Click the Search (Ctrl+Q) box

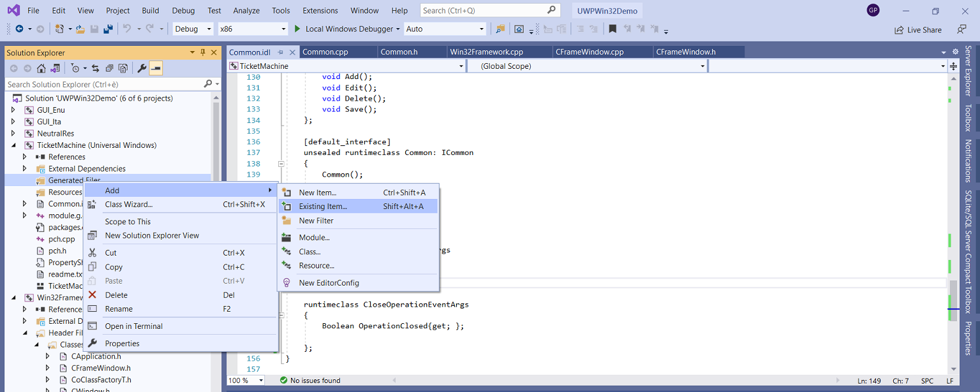(x=490, y=10)
